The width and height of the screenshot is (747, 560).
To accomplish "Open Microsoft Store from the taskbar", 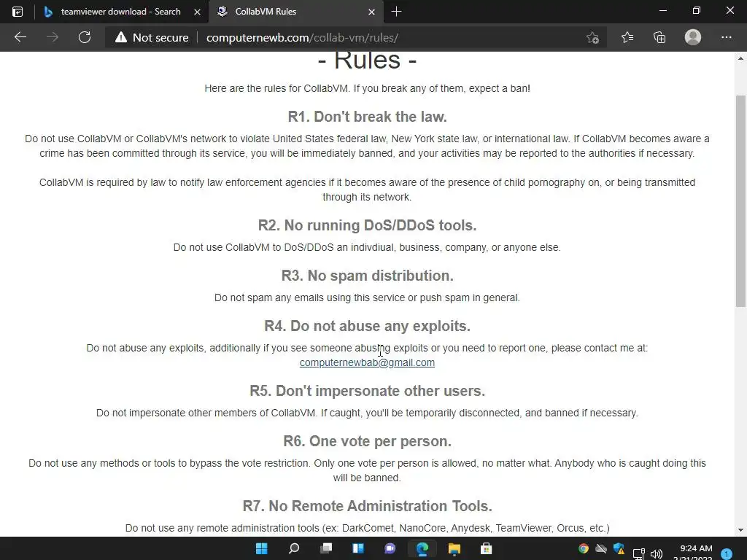I will pyautogui.click(x=486, y=548).
